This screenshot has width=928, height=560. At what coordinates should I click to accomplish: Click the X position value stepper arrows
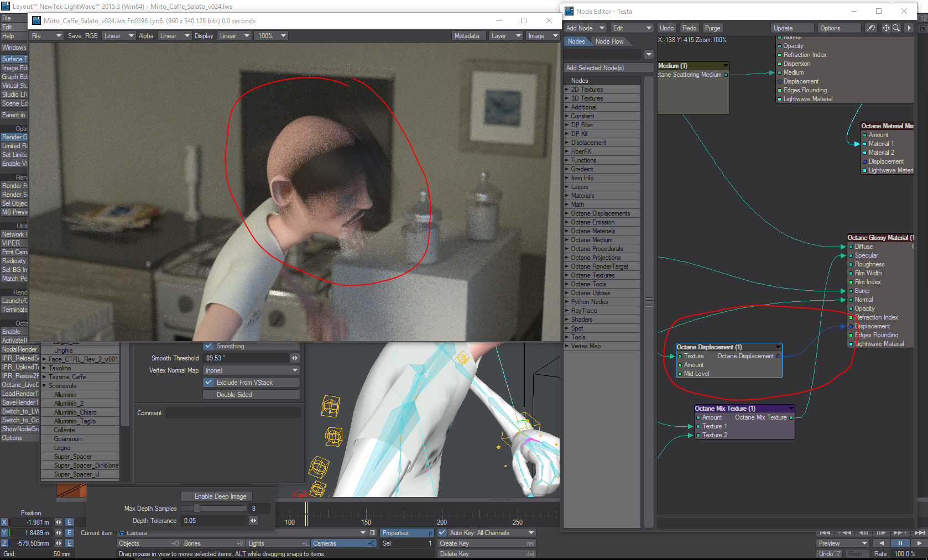(x=58, y=522)
